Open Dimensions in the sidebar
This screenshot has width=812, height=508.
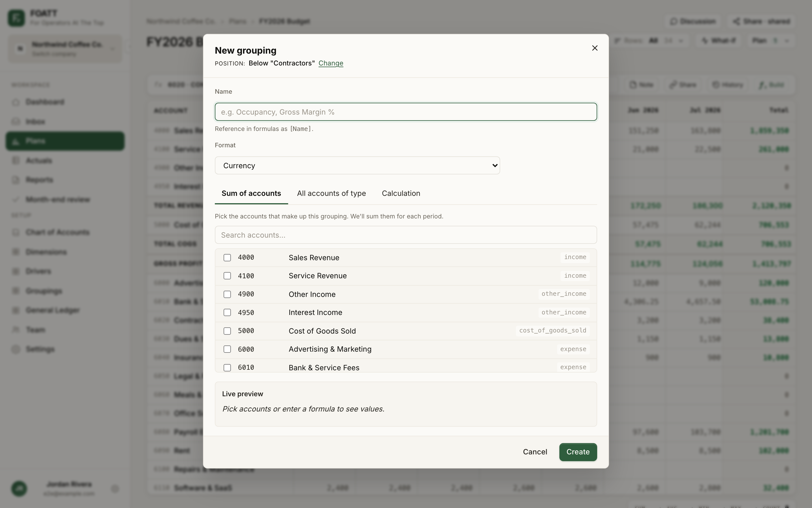pos(65,252)
